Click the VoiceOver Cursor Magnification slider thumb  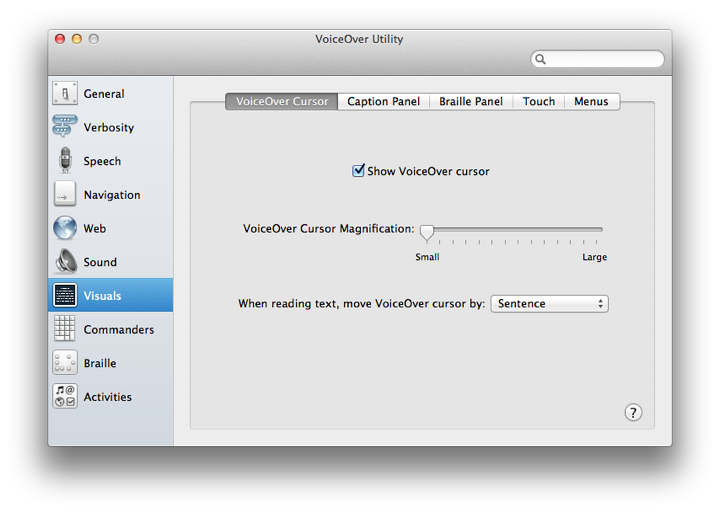tap(427, 233)
